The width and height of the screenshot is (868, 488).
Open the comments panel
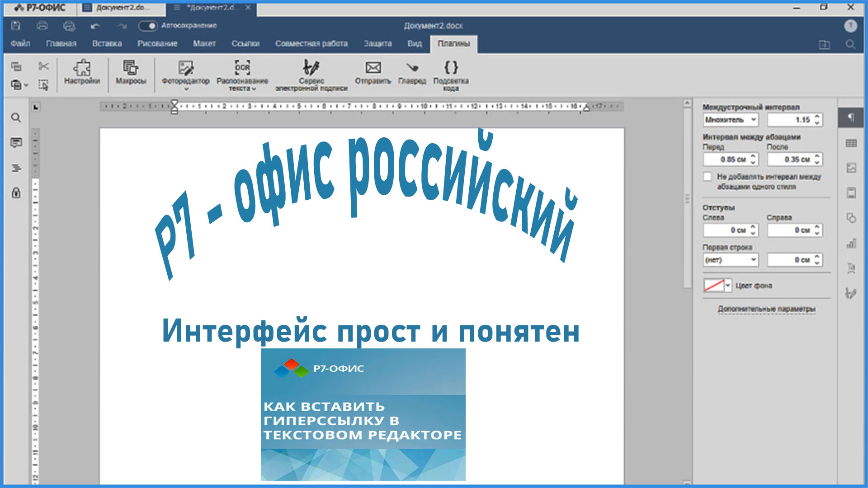[16, 143]
